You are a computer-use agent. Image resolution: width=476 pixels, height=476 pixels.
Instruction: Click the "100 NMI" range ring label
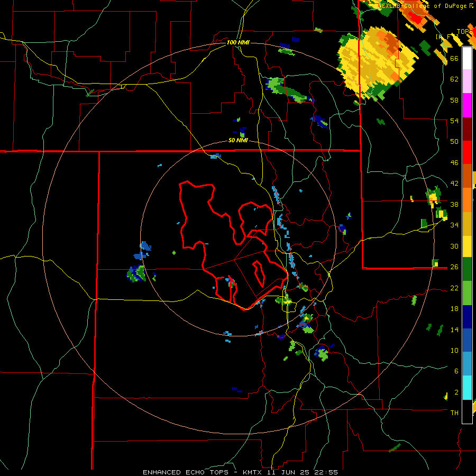point(238,42)
